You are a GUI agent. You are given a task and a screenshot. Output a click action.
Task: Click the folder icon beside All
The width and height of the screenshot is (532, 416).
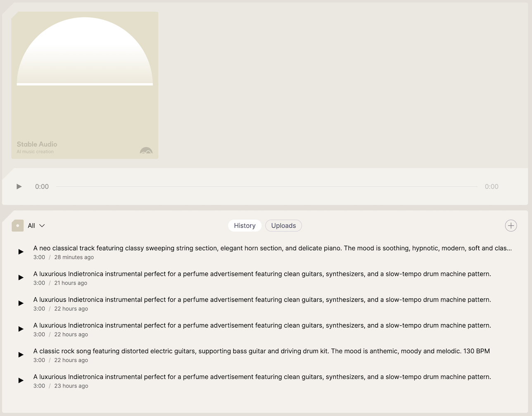point(18,226)
